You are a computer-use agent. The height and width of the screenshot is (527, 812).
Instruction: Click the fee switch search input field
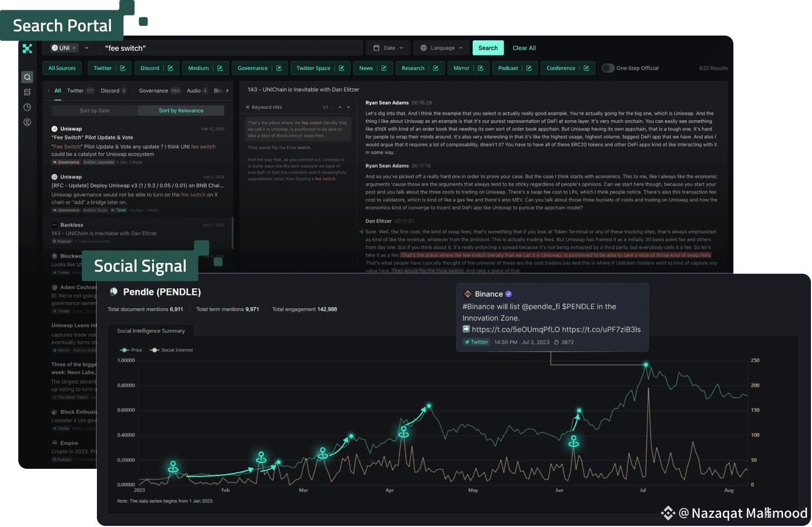pyautogui.click(x=231, y=48)
